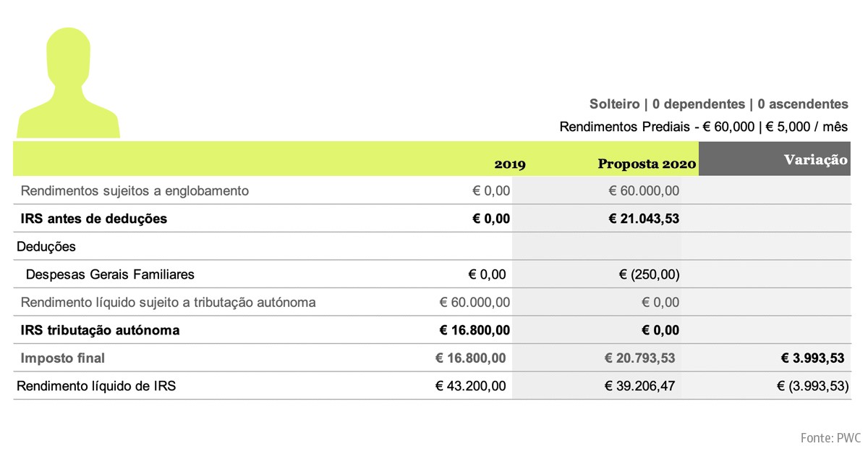Click Rendimento líquido sujeito a tributação autónoma

168,302
